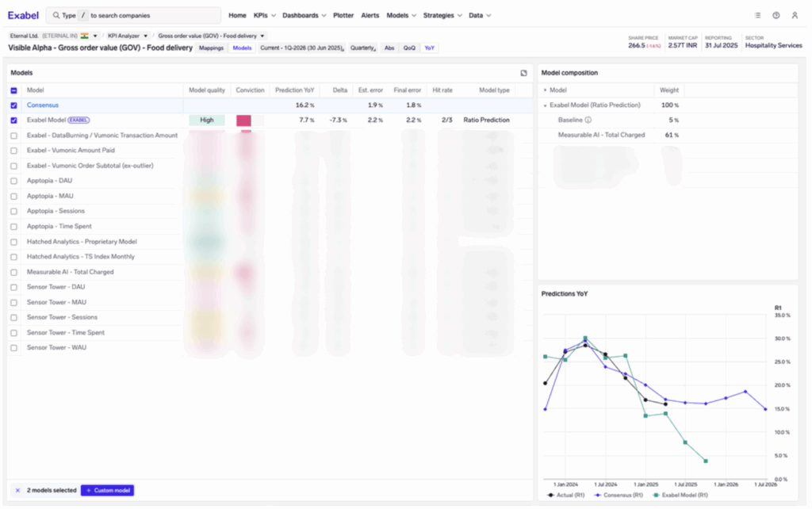Image resolution: width=812 pixels, height=509 pixels.
Task: Toggle the select-all models header checkbox
Action: click(x=14, y=90)
